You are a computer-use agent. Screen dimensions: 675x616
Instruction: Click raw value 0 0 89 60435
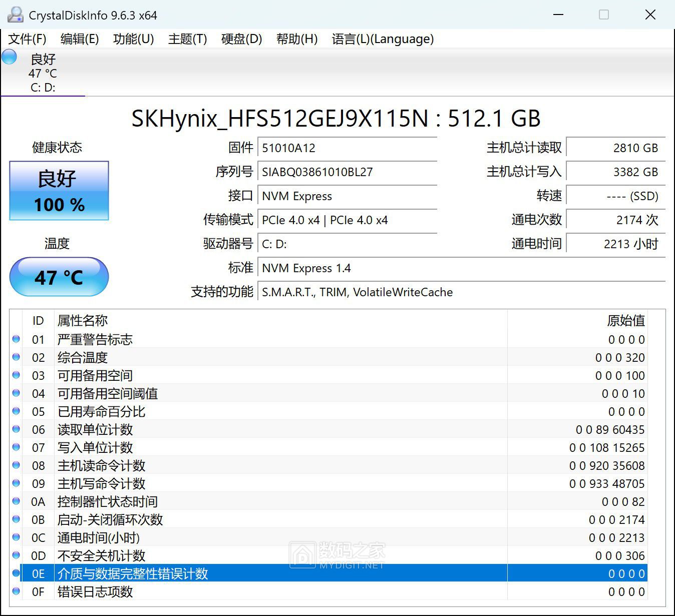click(x=610, y=429)
